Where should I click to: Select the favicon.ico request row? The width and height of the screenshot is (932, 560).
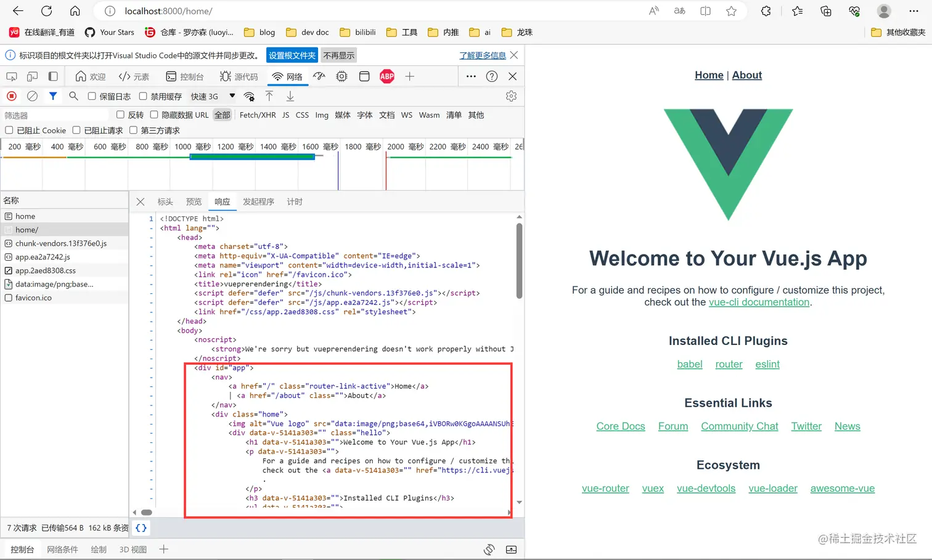coord(65,298)
